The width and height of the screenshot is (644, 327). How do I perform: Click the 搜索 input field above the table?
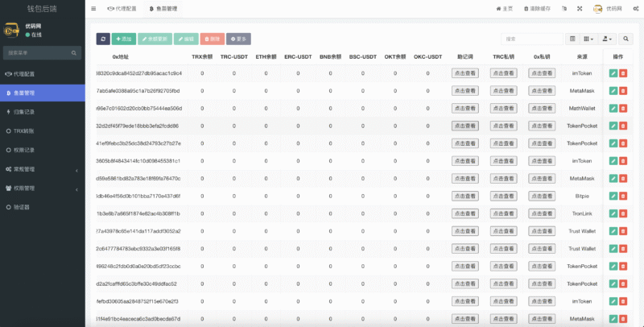(x=532, y=39)
